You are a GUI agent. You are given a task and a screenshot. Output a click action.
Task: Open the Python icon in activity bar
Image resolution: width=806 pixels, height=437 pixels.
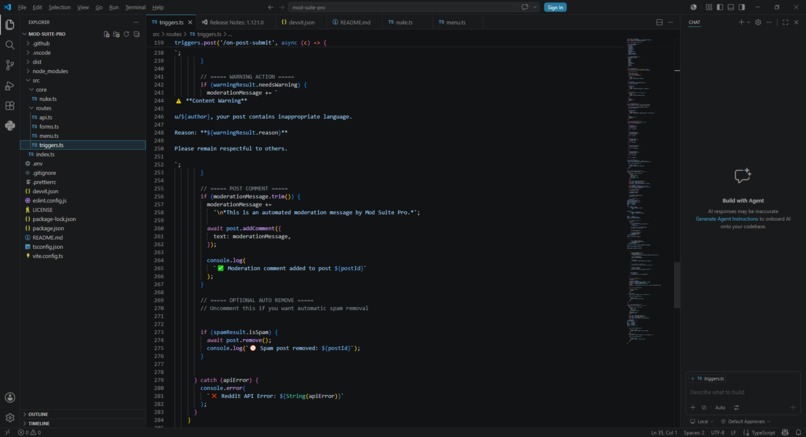point(10,125)
